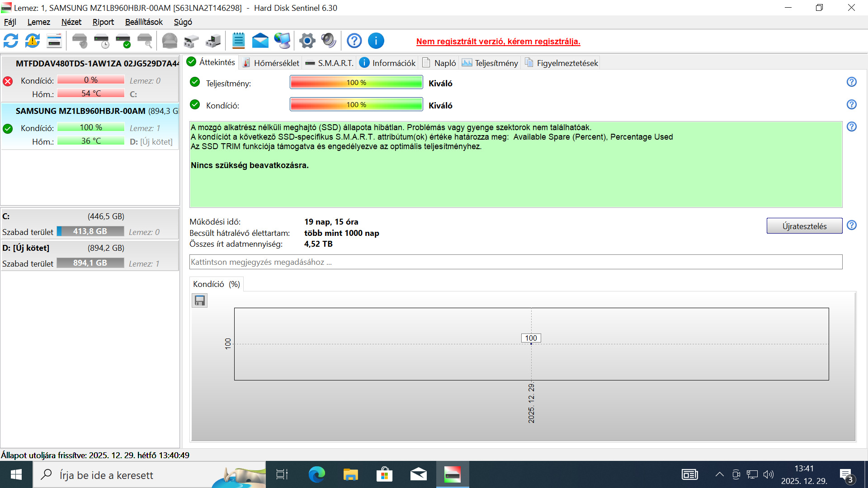Click the blue info circle toolbar icon
The height and width of the screenshot is (488, 868).
(376, 41)
